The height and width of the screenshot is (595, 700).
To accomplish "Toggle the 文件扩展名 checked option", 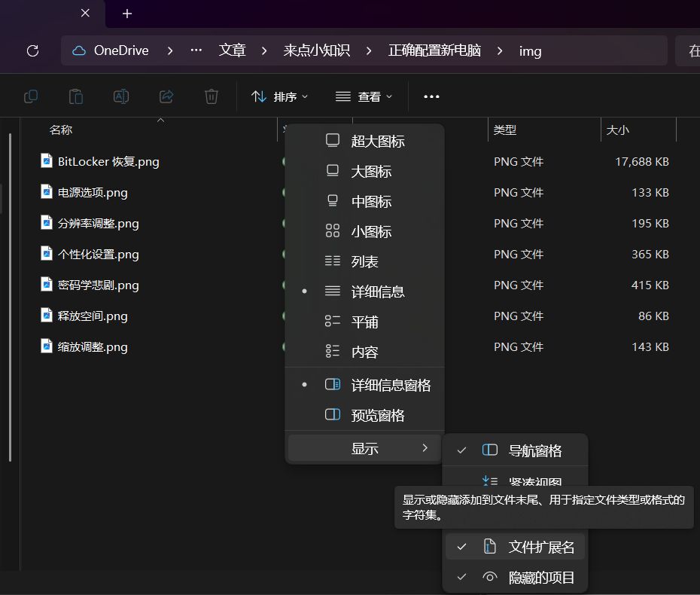I will click(x=515, y=547).
